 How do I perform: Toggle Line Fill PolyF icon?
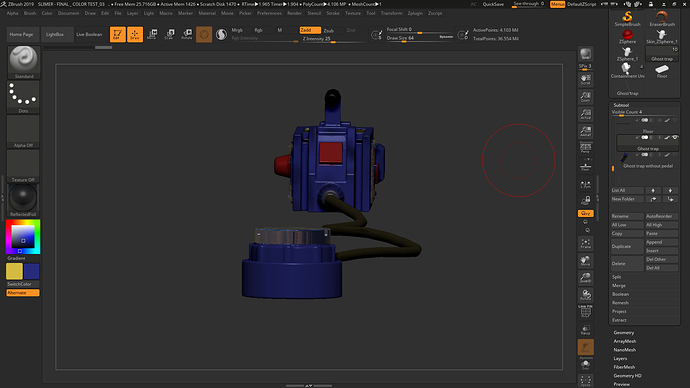coord(585,312)
